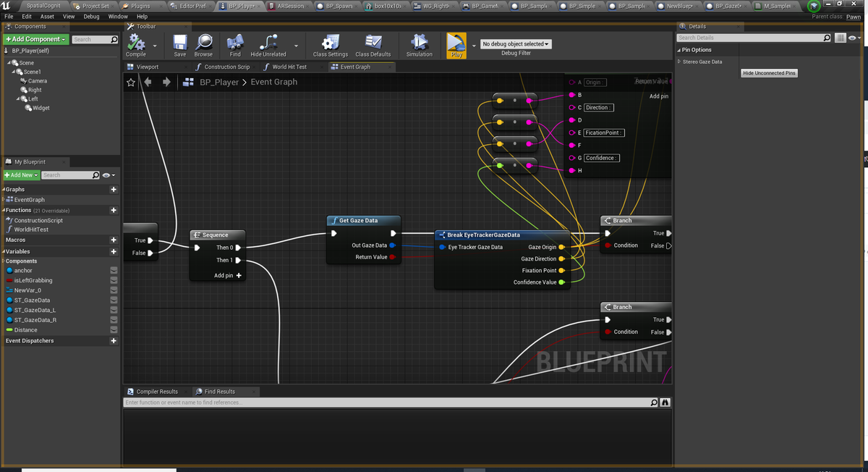Image resolution: width=868 pixels, height=472 pixels.
Task: Click anchor variable blue type dot
Action: pyautogui.click(x=9, y=271)
